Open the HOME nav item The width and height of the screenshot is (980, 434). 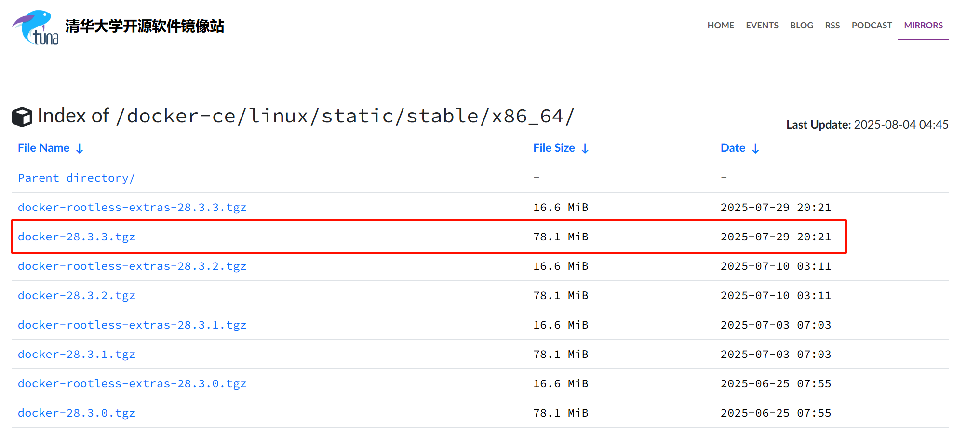pyautogui.click(x=721, y=26)
